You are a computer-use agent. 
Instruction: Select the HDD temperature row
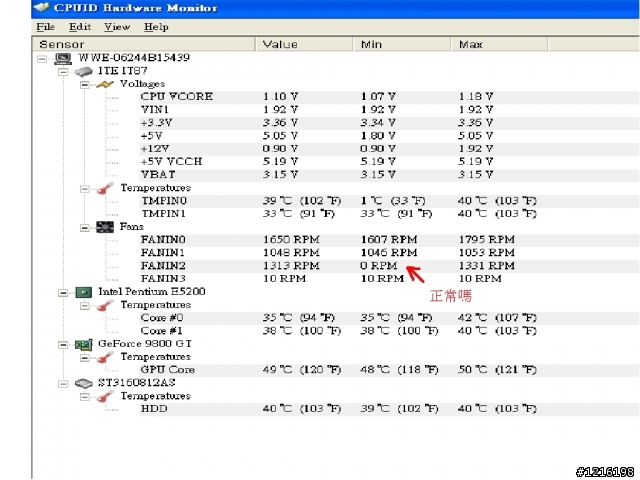pyautogui.click(x=389, y=409)
